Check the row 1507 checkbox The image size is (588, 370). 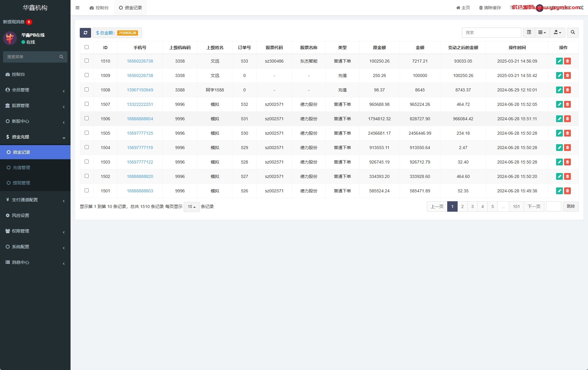pyautogui.click(x=86, y=104)
